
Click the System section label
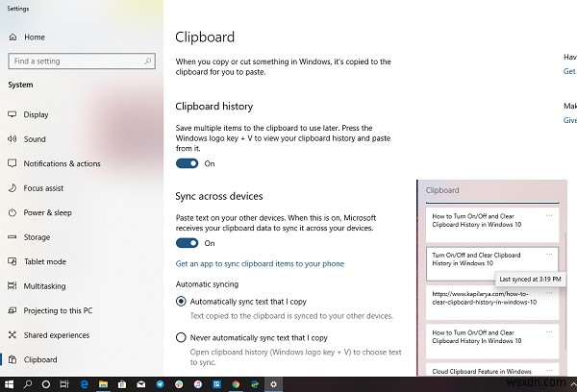click(x=20, y=85)
